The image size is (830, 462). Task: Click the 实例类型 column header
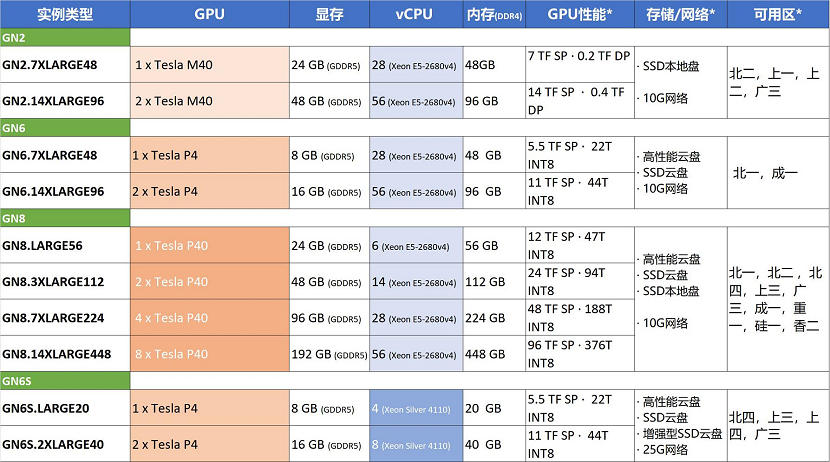click(65, 14)
